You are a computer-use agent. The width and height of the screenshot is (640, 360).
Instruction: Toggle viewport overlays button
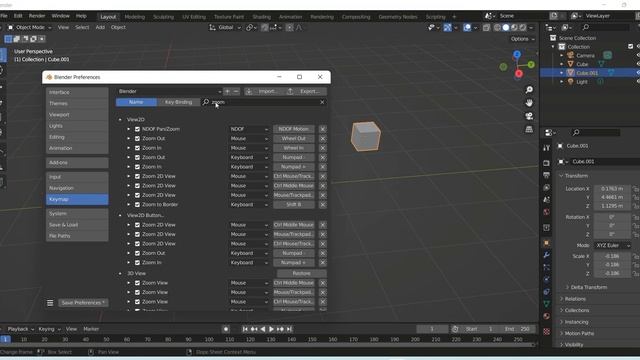pyautogui.click(x=467, y=28)
